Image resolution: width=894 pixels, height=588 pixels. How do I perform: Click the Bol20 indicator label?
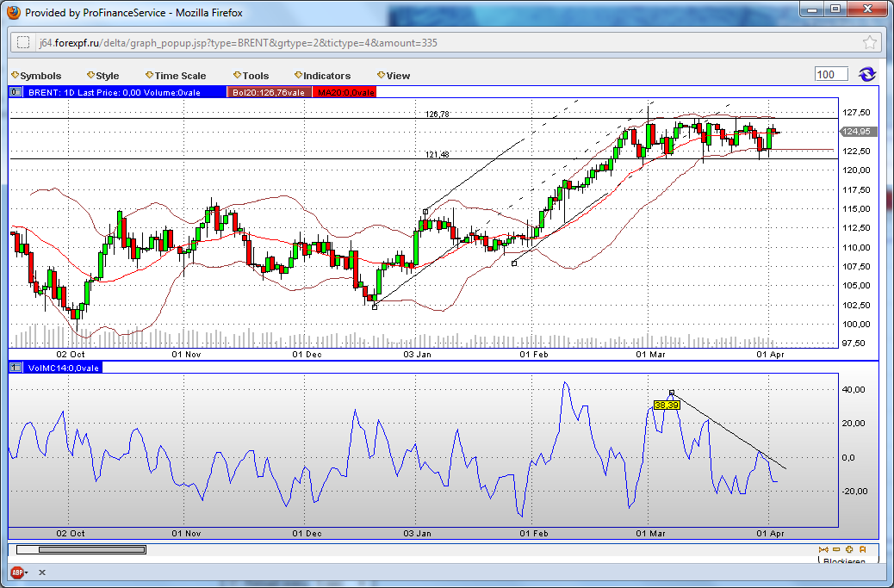[x=270, y=92]
